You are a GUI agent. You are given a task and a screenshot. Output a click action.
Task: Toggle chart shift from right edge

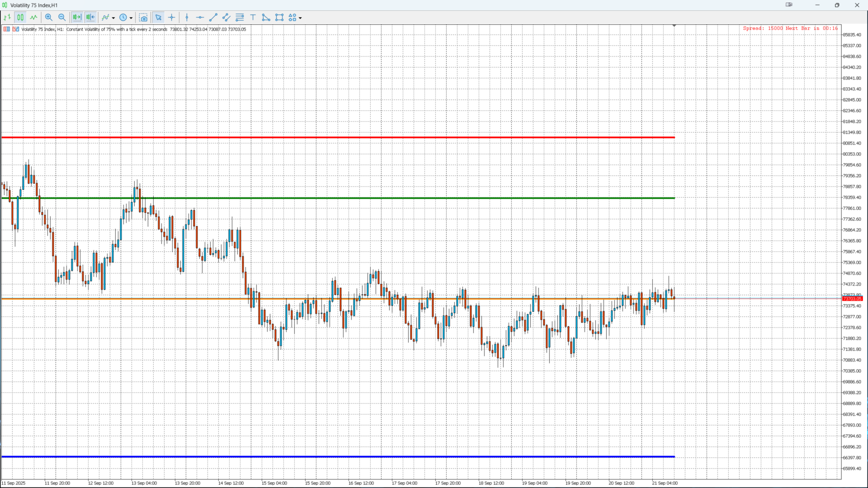[90, 18]
